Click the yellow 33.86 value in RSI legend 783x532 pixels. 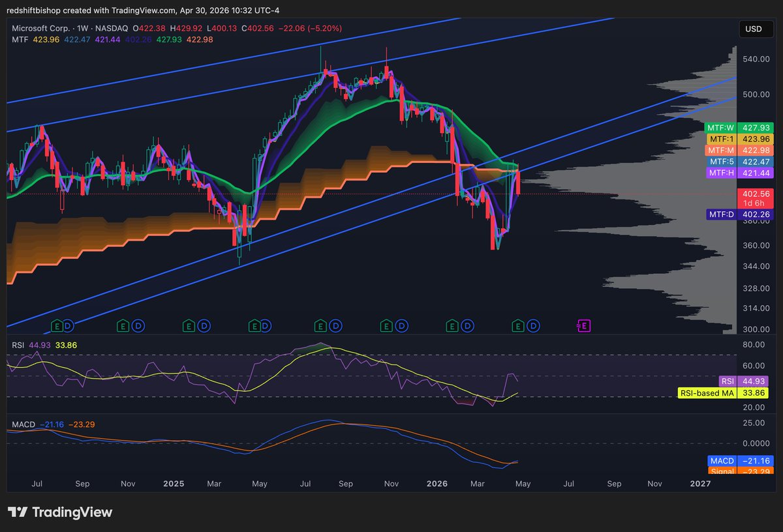66,344
